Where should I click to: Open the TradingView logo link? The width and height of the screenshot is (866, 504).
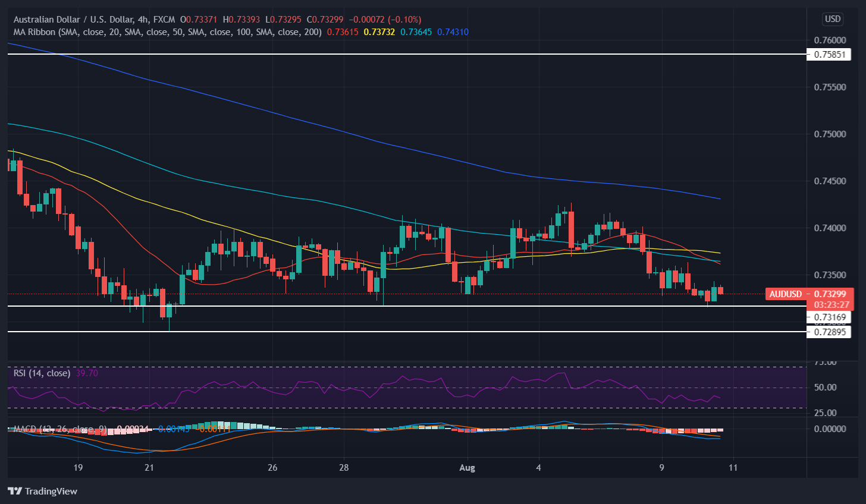[x=42, y=491]
